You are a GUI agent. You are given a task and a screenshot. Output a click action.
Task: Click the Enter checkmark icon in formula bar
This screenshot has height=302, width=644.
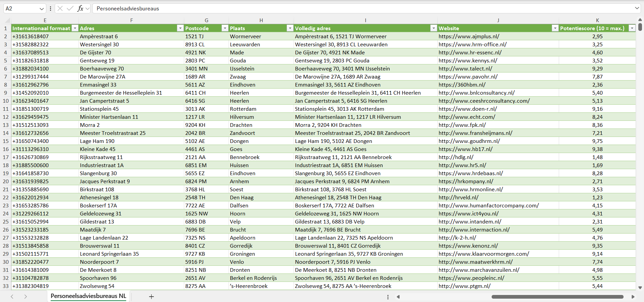click(70, 8)
